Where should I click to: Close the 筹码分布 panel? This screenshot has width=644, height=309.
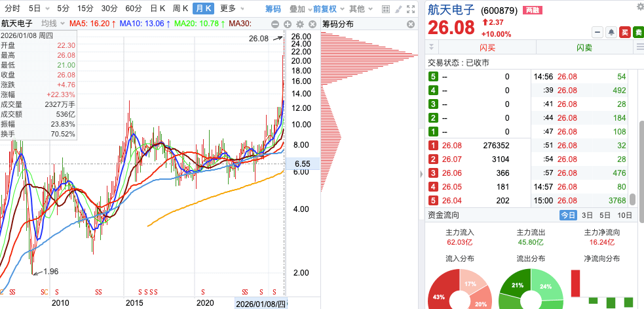point(411,24)
